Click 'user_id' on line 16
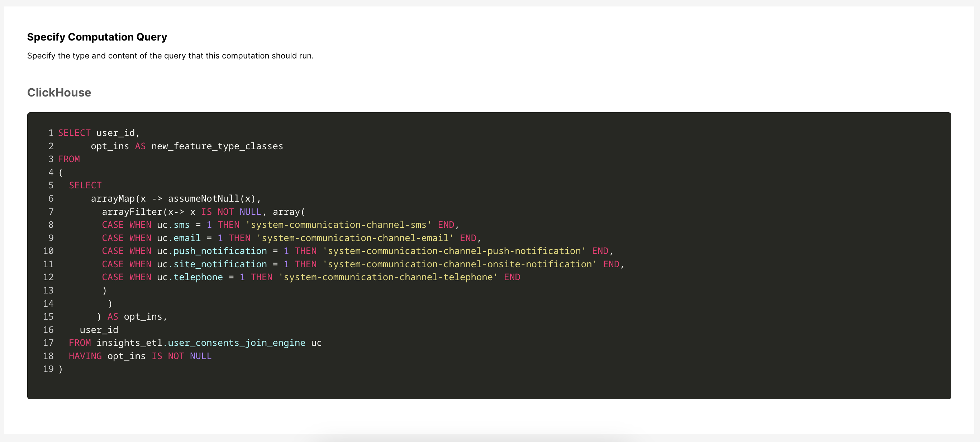The height and width of the screenshot is (442, 980). click(99, 330)
